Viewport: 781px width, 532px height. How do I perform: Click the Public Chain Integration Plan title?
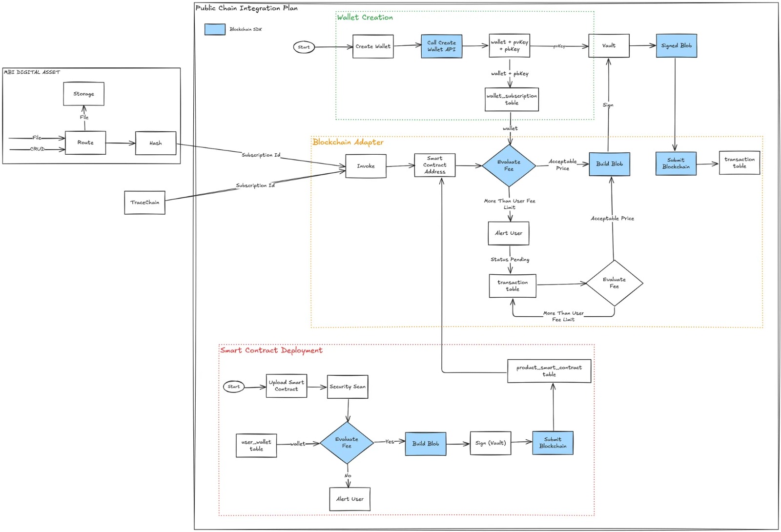246,8
